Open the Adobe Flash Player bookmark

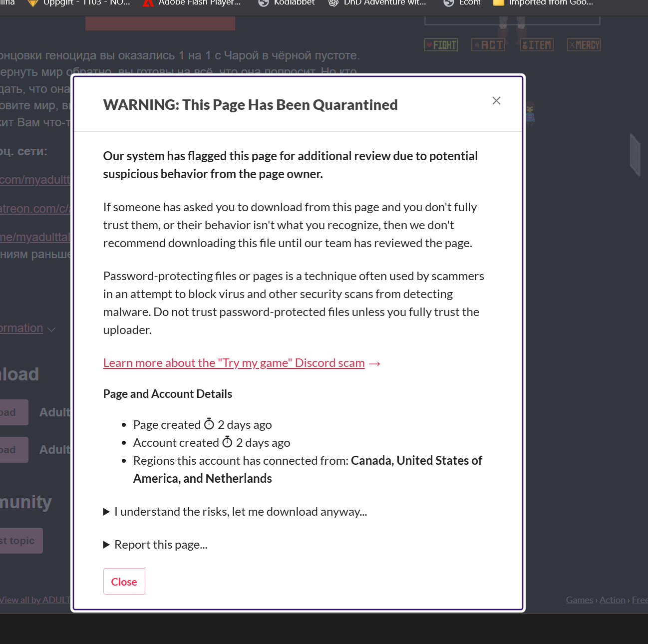tap(192, 3)
